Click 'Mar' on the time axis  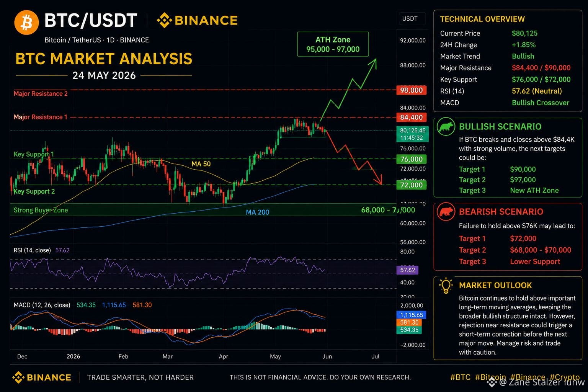(x=168, y=356)
